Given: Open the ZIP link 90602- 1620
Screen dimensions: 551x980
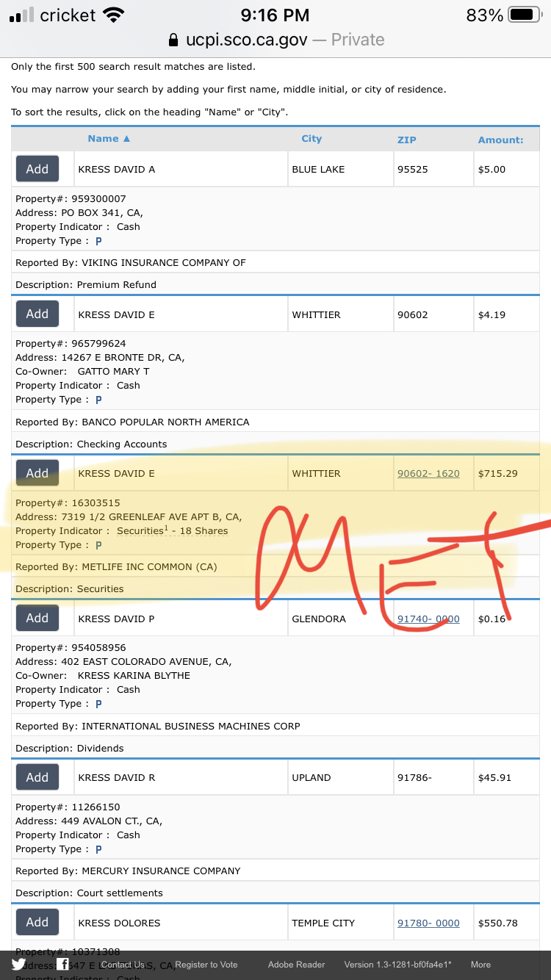Looking at the screenshot, I should tap(428, 473).
